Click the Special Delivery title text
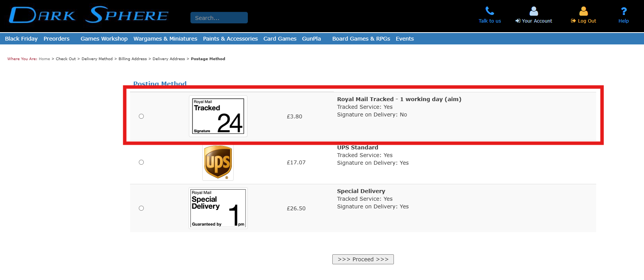Viewport: 644px width, 280px height. [361, 191]
